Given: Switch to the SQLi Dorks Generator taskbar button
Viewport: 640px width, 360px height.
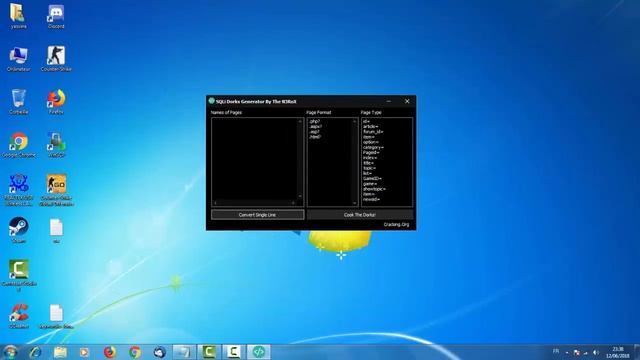Looking at the screenshot, I should [258, 352].
